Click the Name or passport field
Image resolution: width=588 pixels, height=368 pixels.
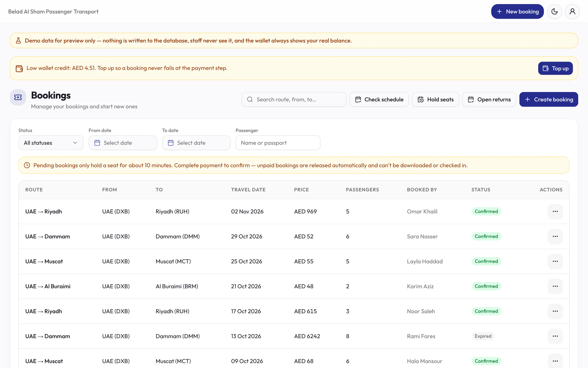pyautogui.click(x=278, y=143)
